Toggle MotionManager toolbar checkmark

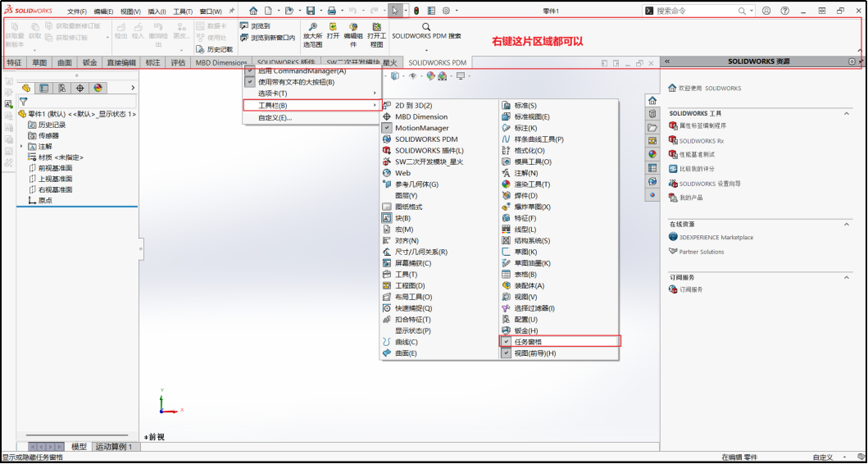point(387,128)
